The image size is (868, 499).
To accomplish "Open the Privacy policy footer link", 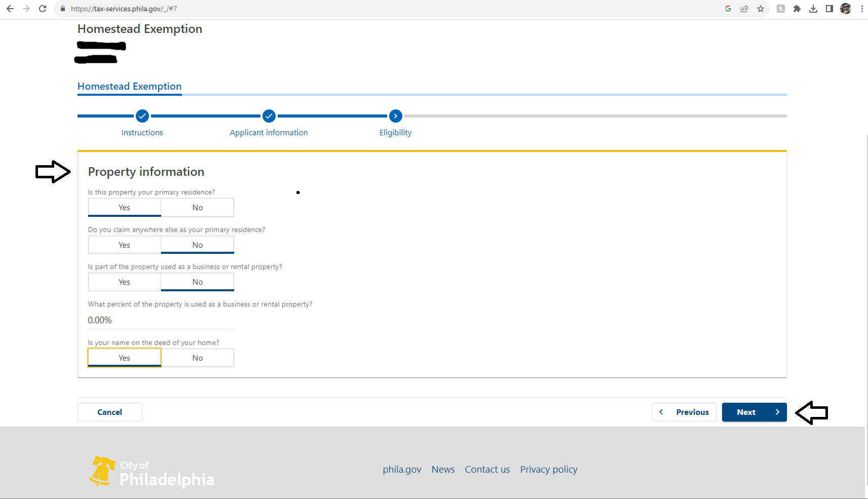I will coord(549,470).
